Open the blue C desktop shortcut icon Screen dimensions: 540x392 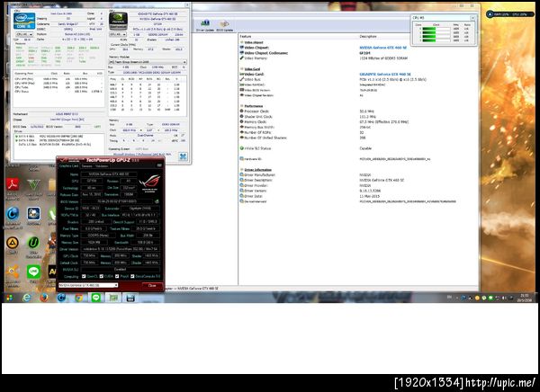click(x=13, y=214)
